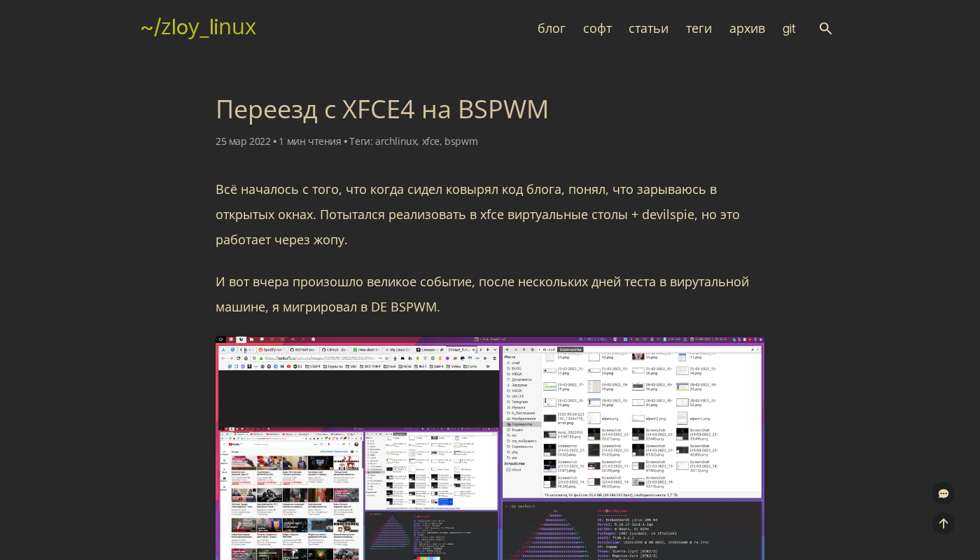Open the git link in header
Image resolution: width=980 pixels, height=560 pixels.
click(x=789, y=29)
